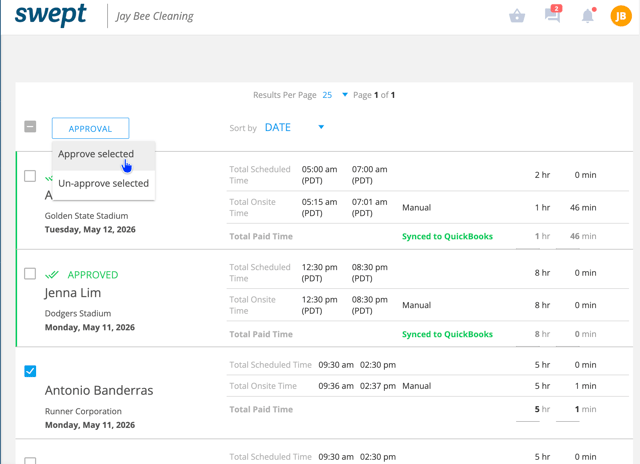This screenshot has width=640, height=464.
Task: Click Jenna Lim's green approved checkmark icon
Action: [52, 275]
